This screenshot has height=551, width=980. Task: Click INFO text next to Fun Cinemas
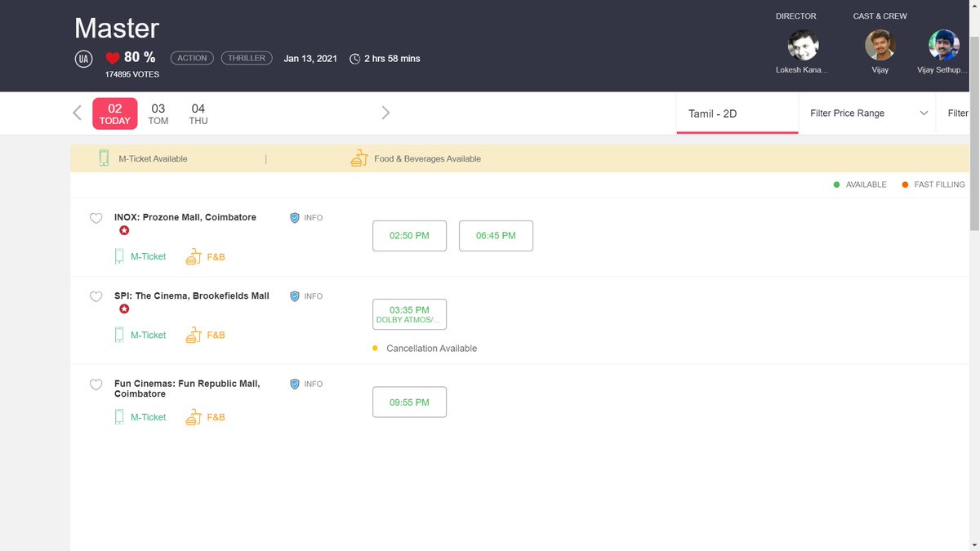point(314,384)
